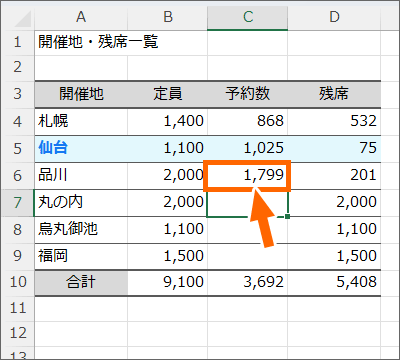Select the 札幌 cell
The width and height of the screenshot is (400, 360).
81,122
